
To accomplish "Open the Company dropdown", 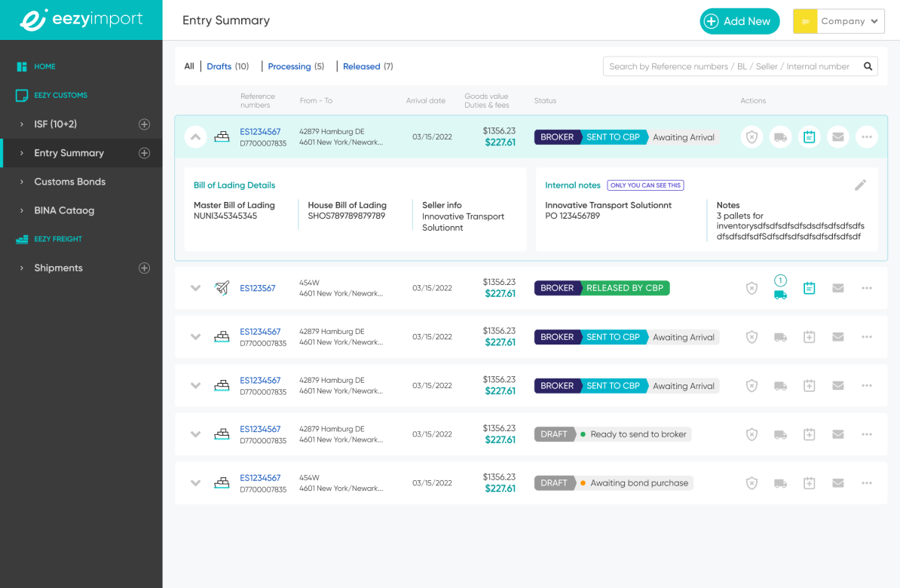I will tap(839, 21).
